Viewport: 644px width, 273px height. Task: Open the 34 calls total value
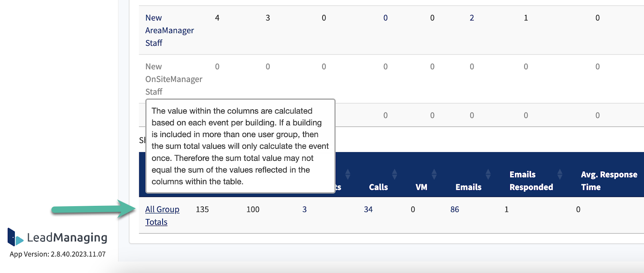click(x=368, y=209)
